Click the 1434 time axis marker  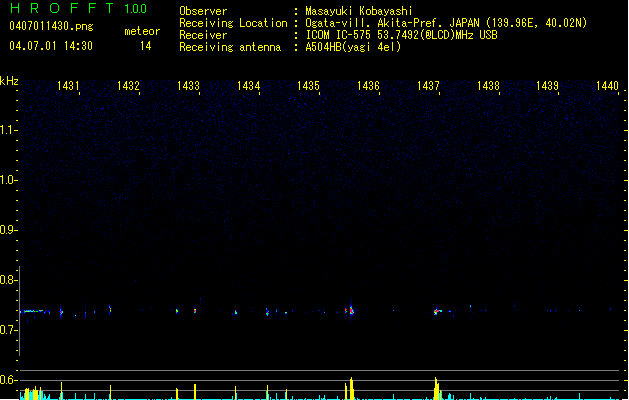248,86
